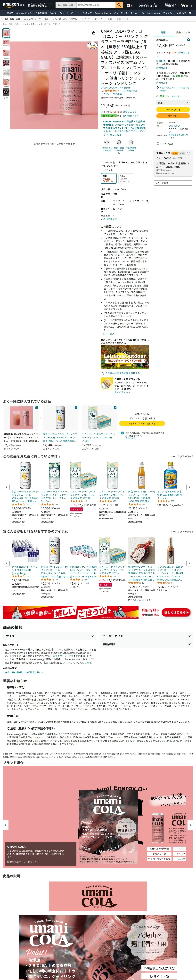The image size is (196, 980).
Task: Open the quantity dropdown
Action: (173, 102)
